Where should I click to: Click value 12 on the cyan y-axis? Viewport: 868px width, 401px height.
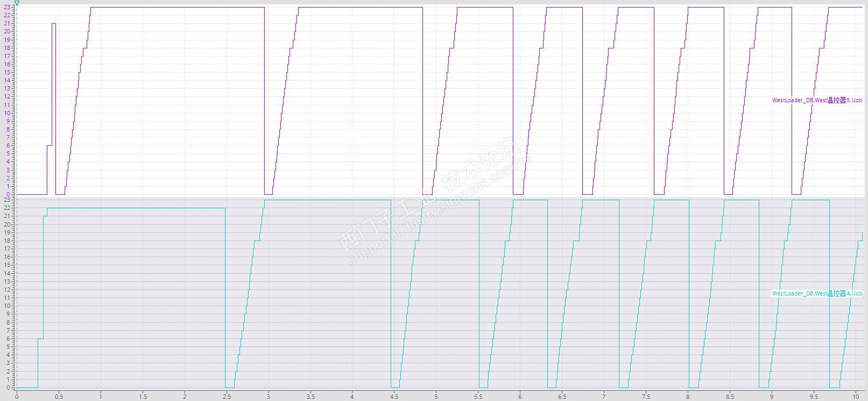pyautogui.click(x=7, y=290)
